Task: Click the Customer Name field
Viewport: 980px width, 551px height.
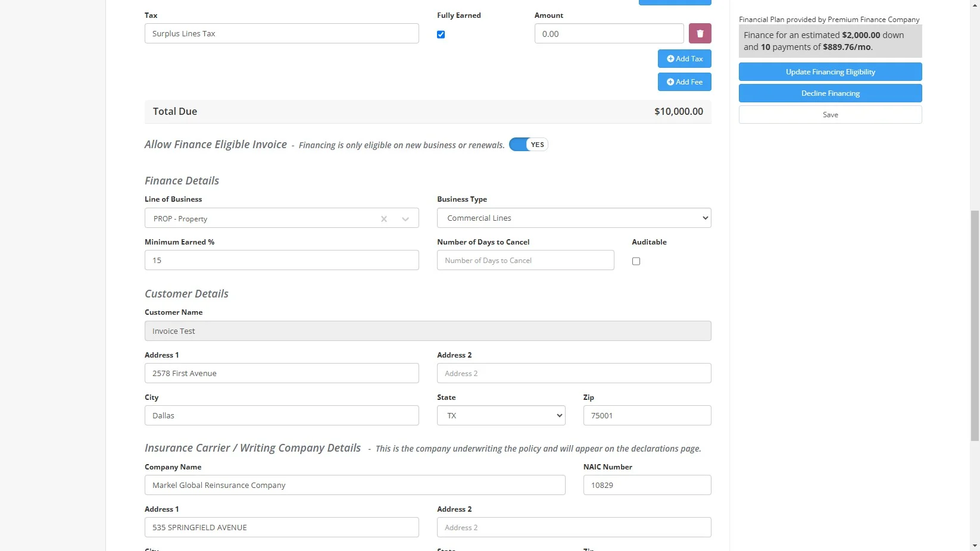Action: [x=427, y=331]
